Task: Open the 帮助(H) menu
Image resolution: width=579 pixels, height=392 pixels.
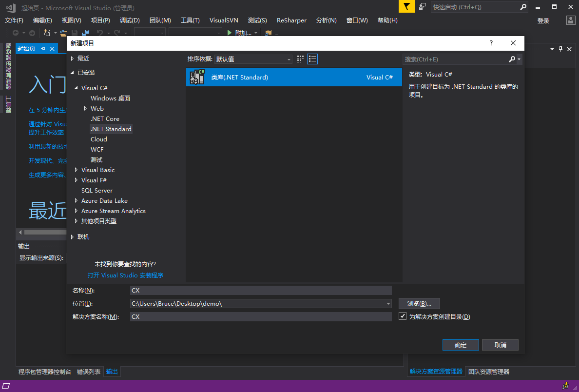Action: [388, 20]
